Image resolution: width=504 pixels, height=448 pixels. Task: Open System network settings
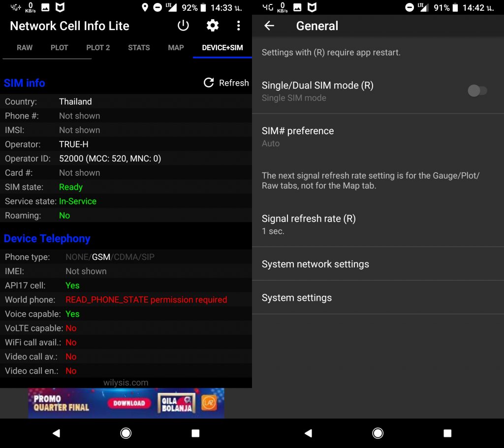[x=378, y=264]
